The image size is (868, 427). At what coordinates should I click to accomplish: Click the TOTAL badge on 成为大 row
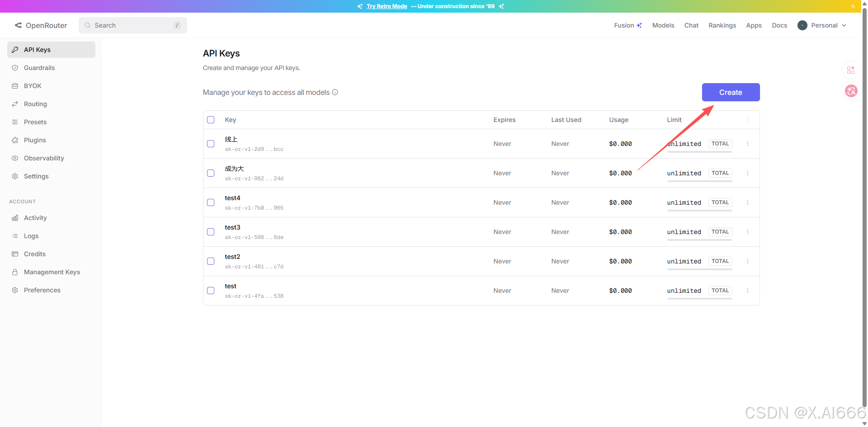[720, 173]
